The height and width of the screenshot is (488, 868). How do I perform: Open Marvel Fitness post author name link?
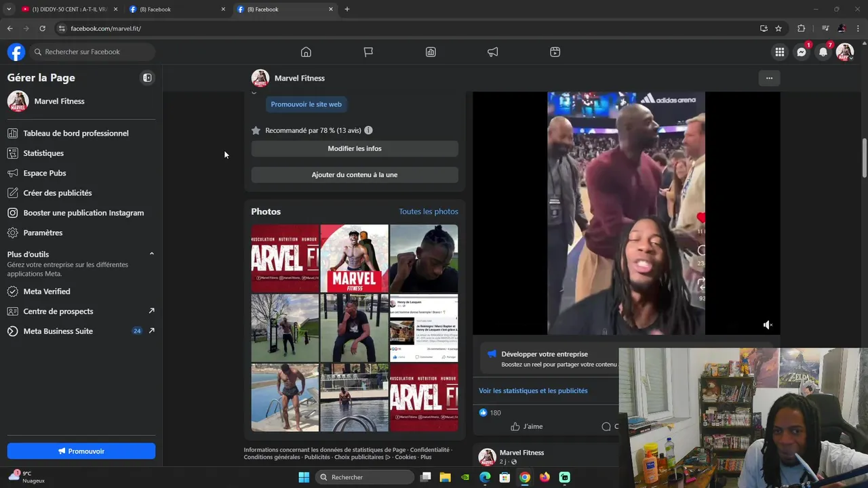[x=521, y=453]
